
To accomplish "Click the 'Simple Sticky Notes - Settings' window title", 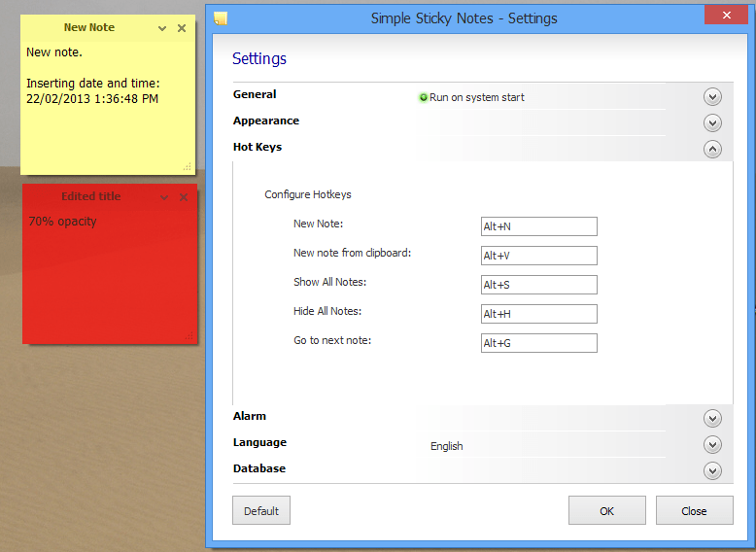I will (x=464, y=18).
